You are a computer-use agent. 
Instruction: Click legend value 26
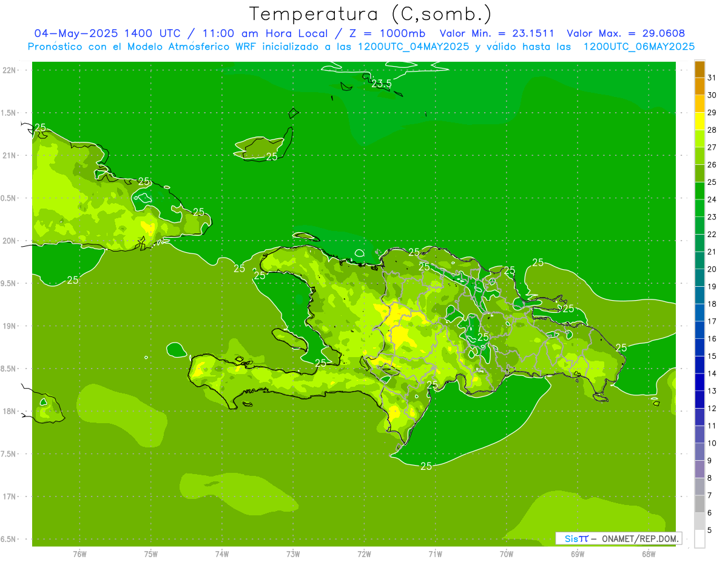tap(712, 165)
